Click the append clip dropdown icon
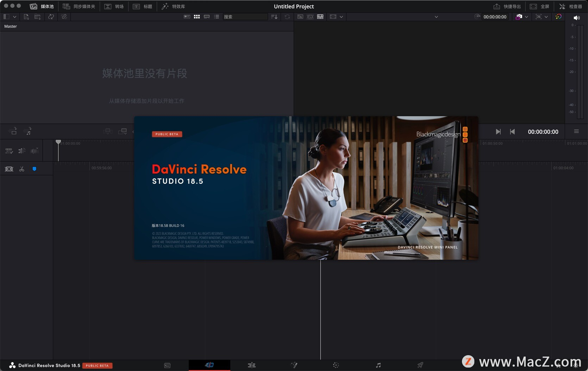 tap(123, 131)
